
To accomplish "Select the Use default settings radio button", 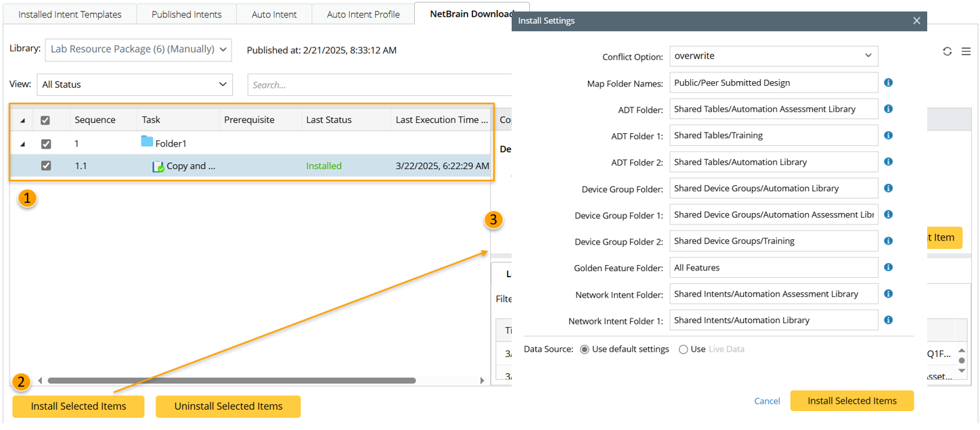I will pyautogui.click(x=585, y=350).
